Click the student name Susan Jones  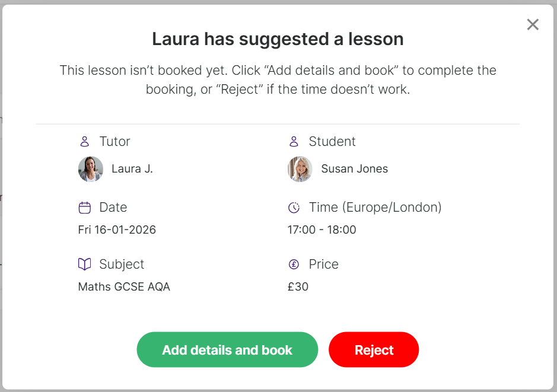(x=354, y=169)
